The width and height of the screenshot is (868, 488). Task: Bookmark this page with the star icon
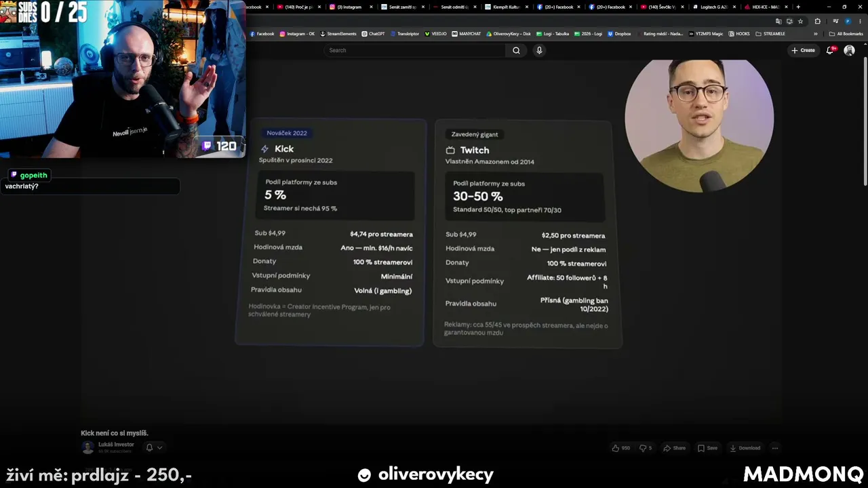800,21
